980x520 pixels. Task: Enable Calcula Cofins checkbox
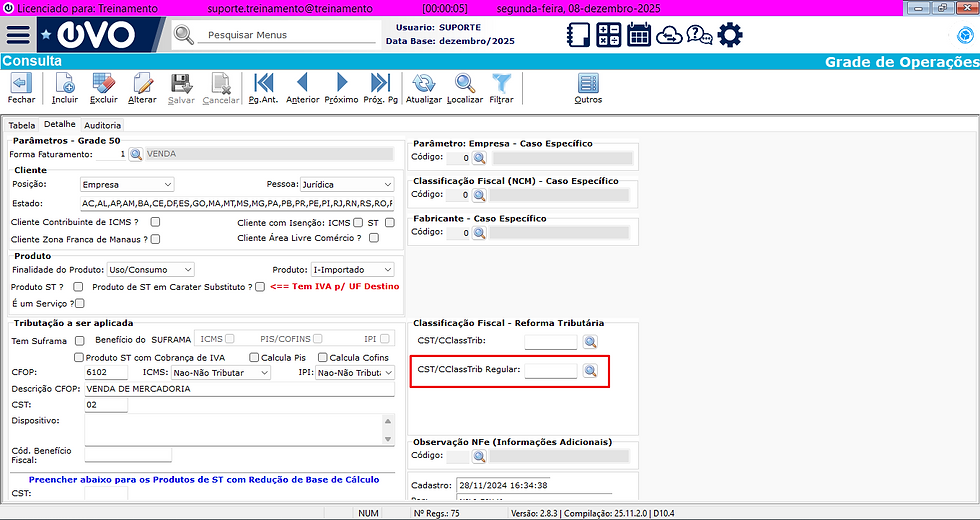point(322,358)
